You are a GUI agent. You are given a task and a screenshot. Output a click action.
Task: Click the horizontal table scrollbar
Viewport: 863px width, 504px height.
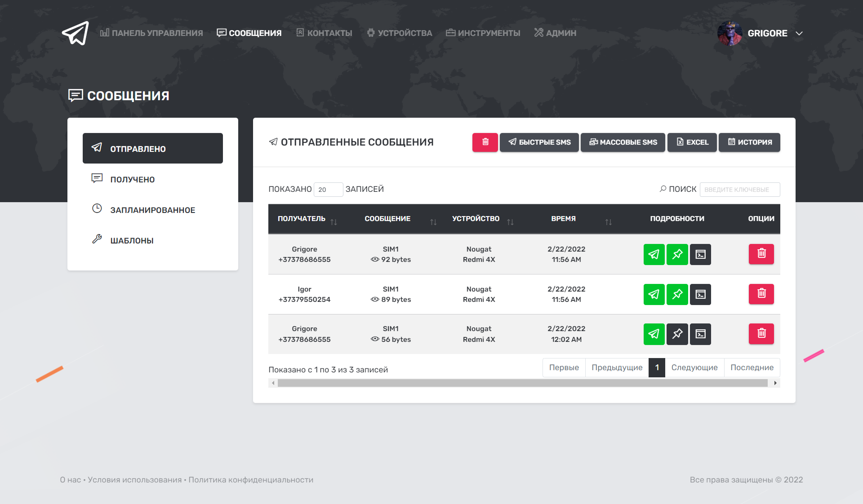tap(522, 383)
